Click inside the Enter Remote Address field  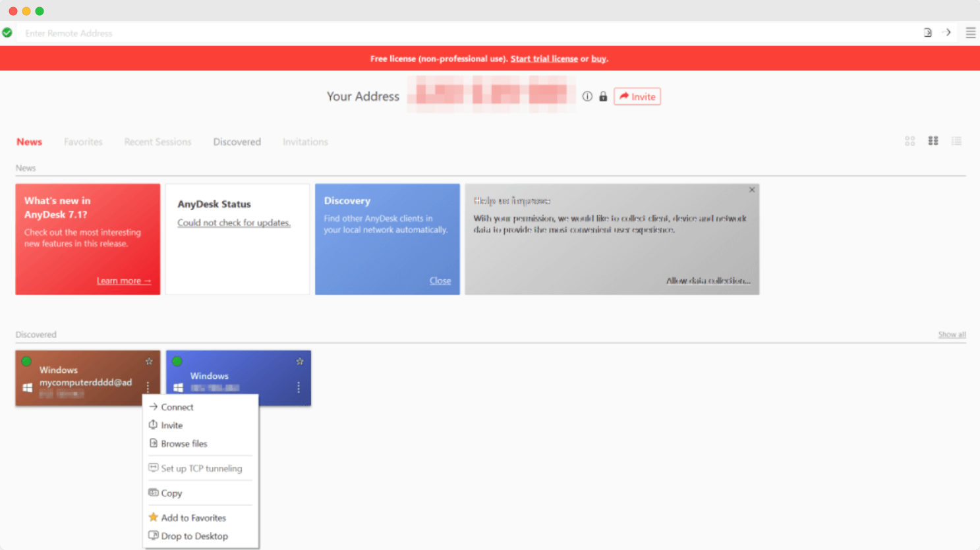click(x=264, y=33)
